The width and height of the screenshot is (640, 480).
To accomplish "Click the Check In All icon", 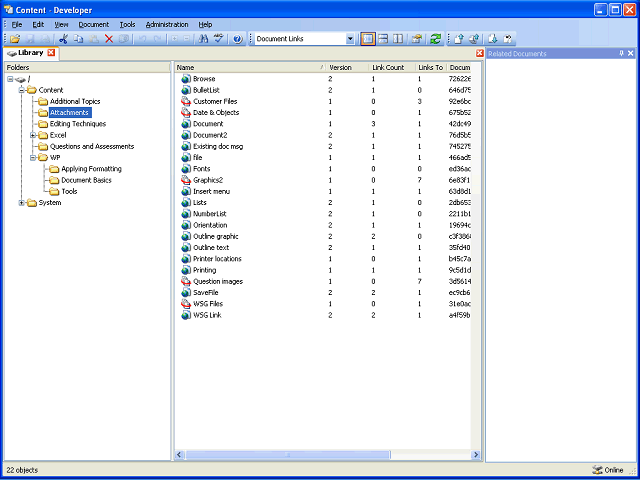I will (x=474, y=39).
